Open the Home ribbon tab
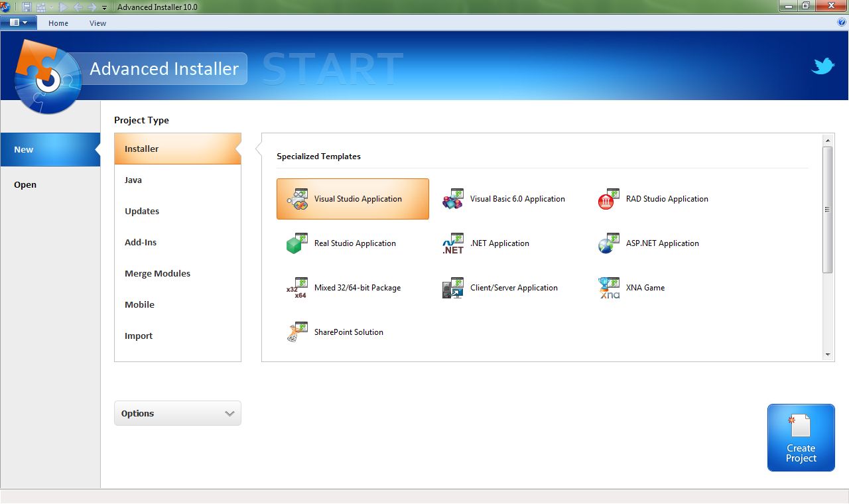The height and width of the screenshot is (504, 849). pos(58,23)
